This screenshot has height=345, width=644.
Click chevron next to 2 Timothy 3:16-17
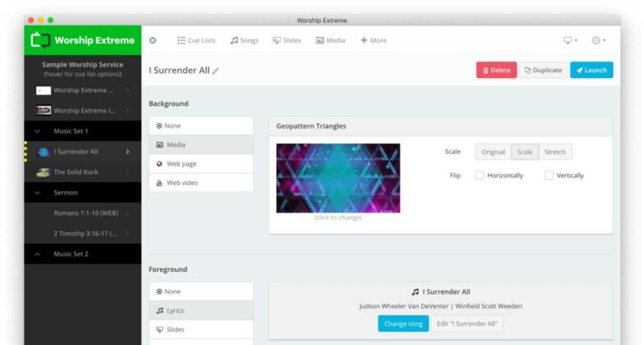coord(127,233)
